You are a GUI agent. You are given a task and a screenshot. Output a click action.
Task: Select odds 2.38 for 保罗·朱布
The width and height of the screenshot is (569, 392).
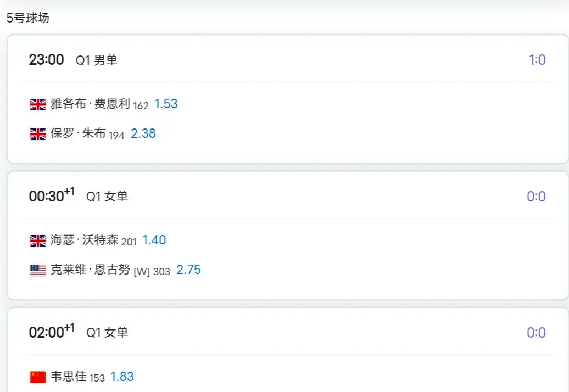tap(143, 134)
